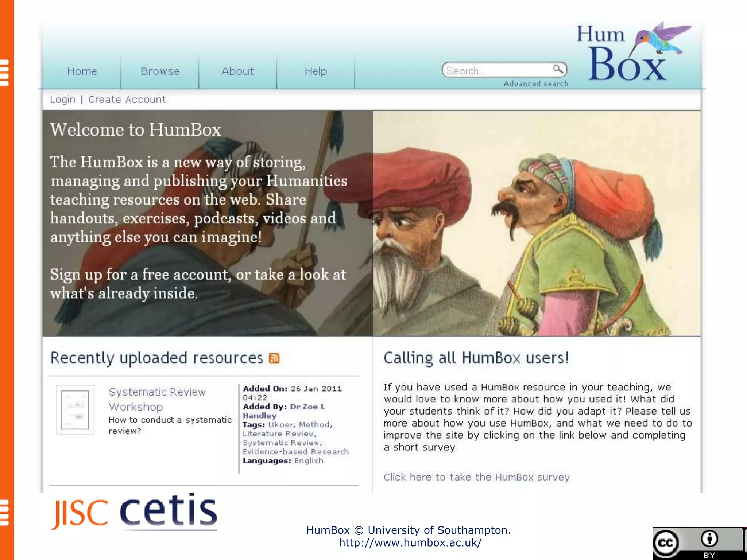Image resolution: width=747 pixels, height=560 pixels.
Task: Select the Method tag
Action: pos(314,424)
